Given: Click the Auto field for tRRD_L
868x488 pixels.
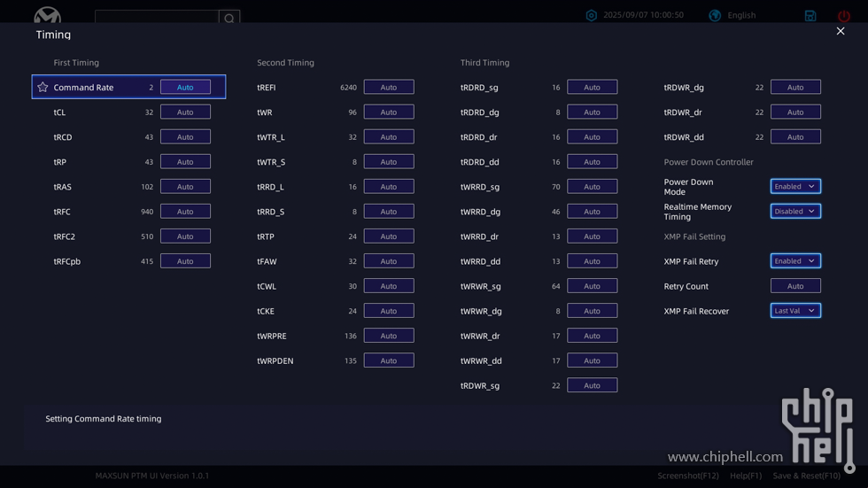Looking at the screenshot, I should pyautogui.click(x=389, y=187).
